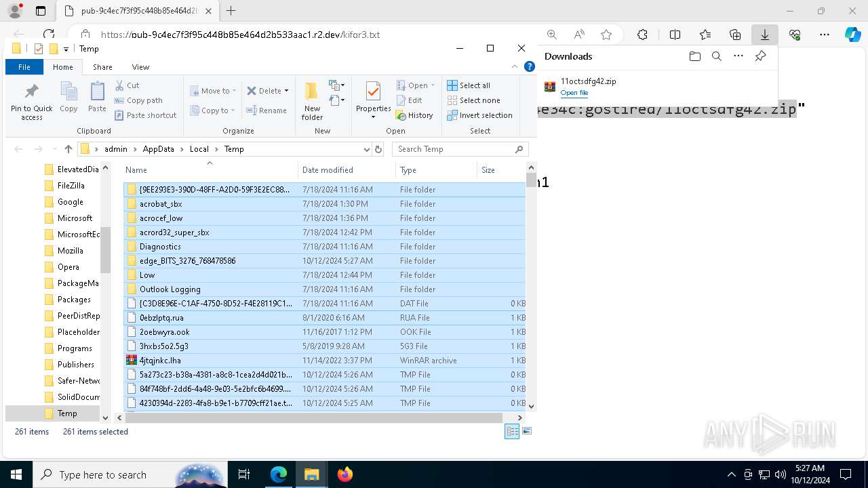Screen dimensions: 868x488
Task: Expand address bar history dropdown
Action: pos(367,149)
